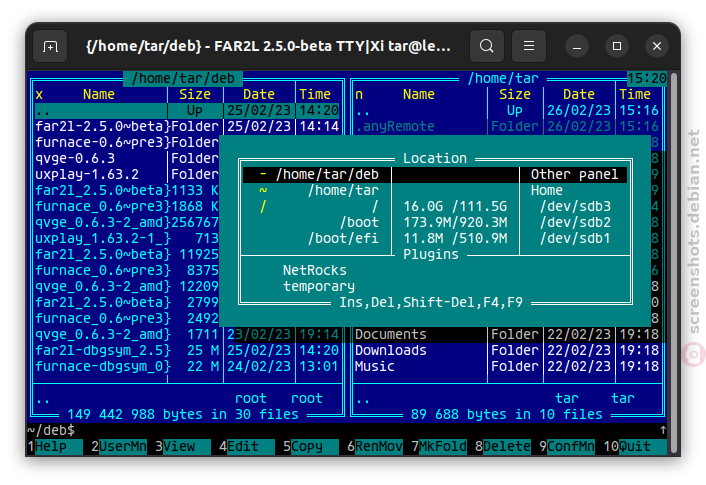Select uxplay-1.63.2 folder row

click(x=127, y=174)
